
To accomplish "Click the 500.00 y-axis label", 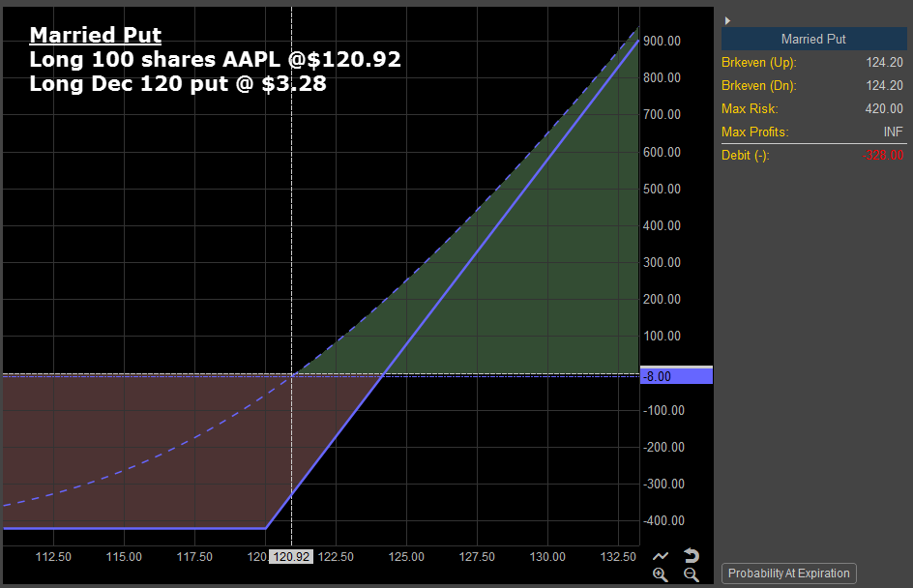I will pos(663,189).
